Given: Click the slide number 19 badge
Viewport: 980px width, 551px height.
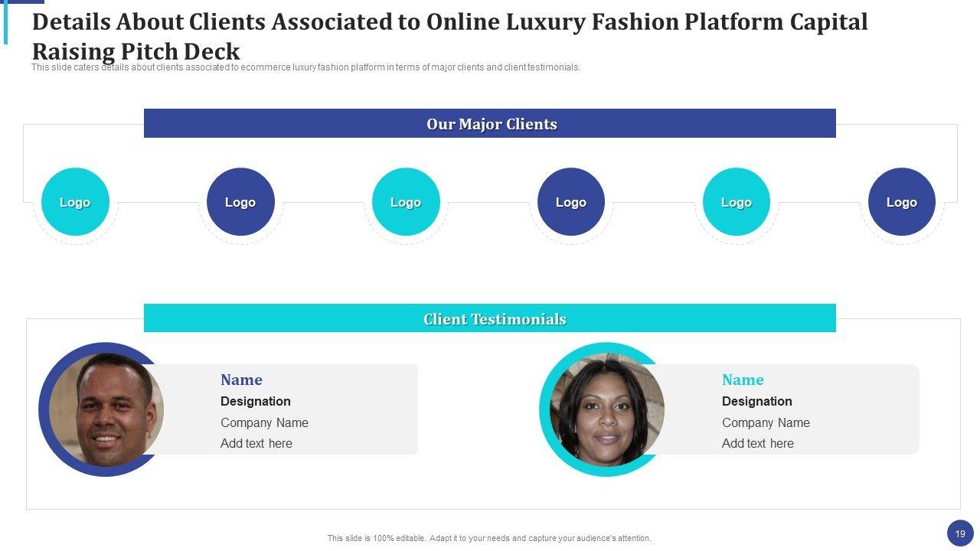Looking at the screenshot, I should 960,533.
